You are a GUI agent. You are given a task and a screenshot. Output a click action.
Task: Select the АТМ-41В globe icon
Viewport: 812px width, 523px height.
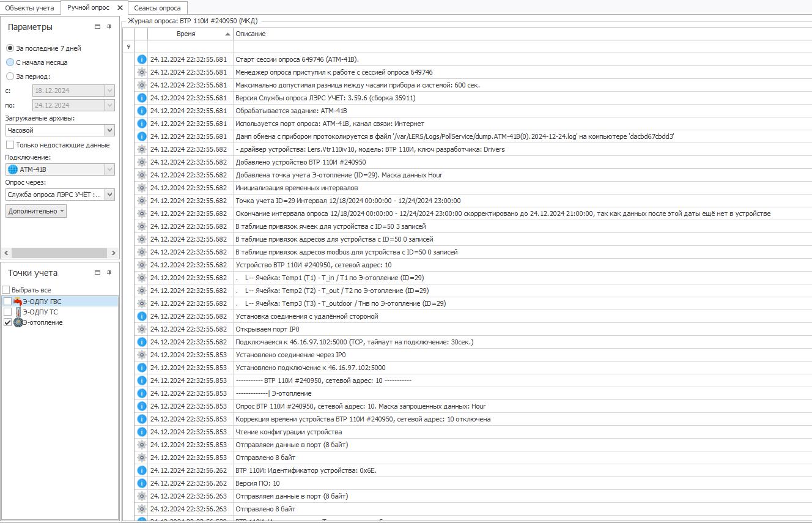[12, 169]
